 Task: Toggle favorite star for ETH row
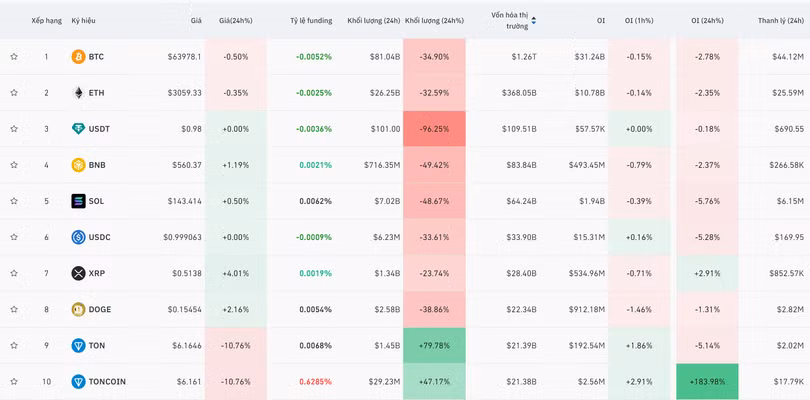[14, 93]
